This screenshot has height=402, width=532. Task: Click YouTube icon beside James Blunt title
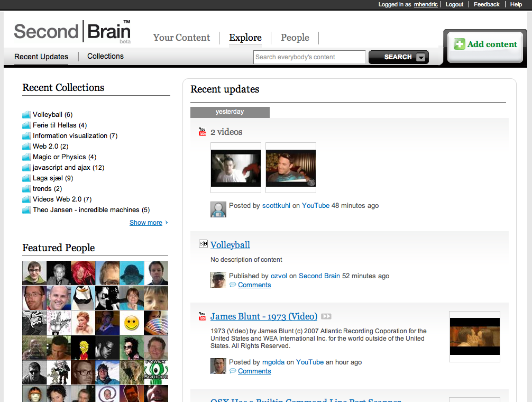pyautogui.click(x=203, y=316)
